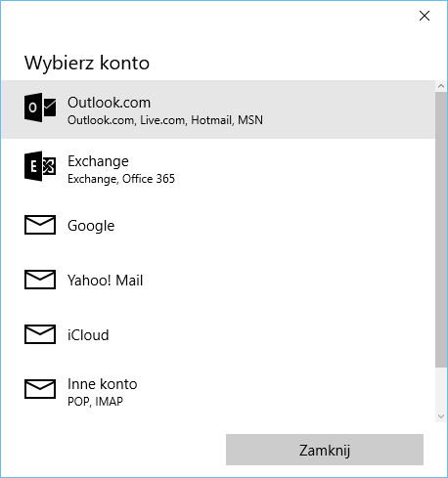
Task: Click the Outlook.com logo icon
Action: [40, 108]
